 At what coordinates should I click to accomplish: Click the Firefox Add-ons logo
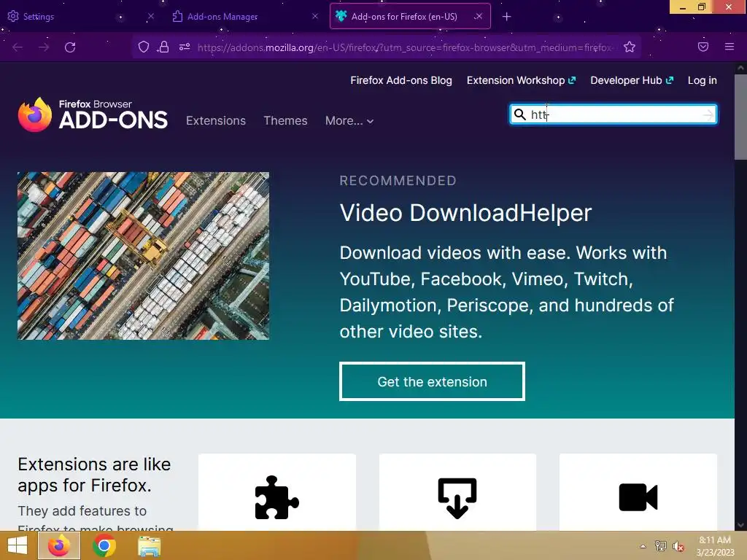coord(93,114)
